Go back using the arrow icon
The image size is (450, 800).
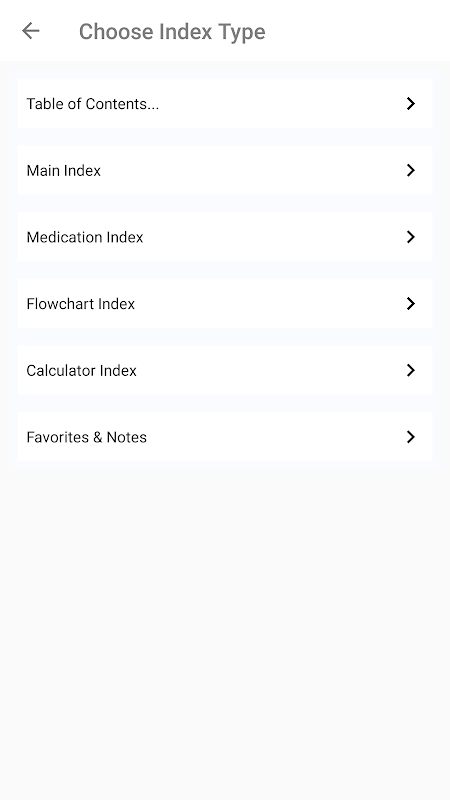[31, 31]
